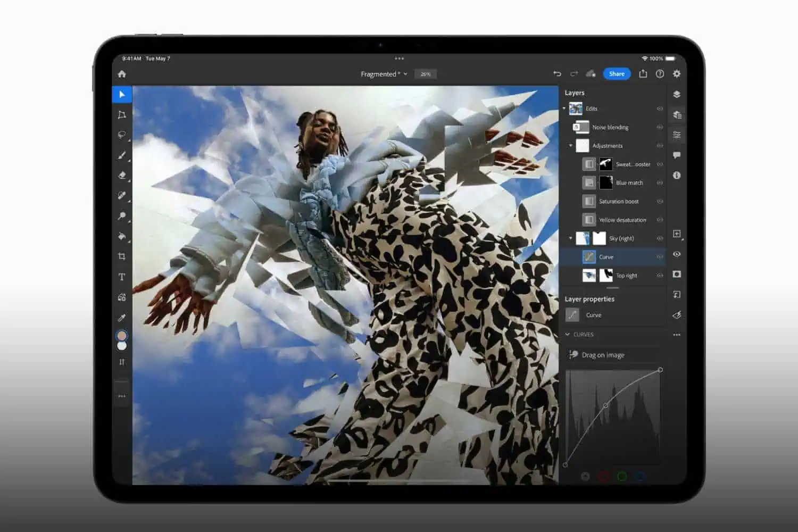Select the Yellow desaturation layer
The height and width of the screenshot is (532, 798).
pyautogui.click(x=622, y=220)
